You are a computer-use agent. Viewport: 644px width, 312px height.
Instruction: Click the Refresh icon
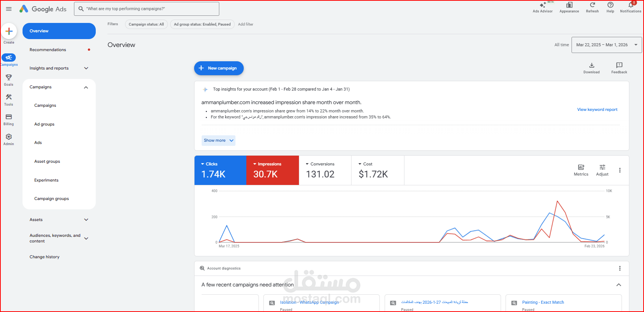click(x=592, y=5)
